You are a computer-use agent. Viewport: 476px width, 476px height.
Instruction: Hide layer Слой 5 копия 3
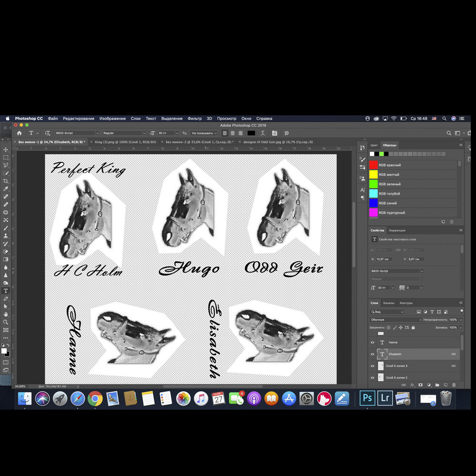pyautogui.click(x=373, y=366)
